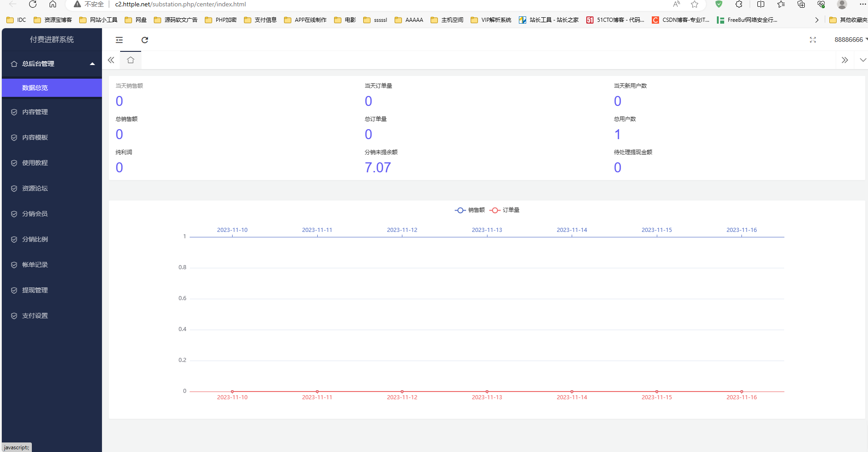Click the 总用户数 value 1
868x452 pixels.
pos(618,134)
